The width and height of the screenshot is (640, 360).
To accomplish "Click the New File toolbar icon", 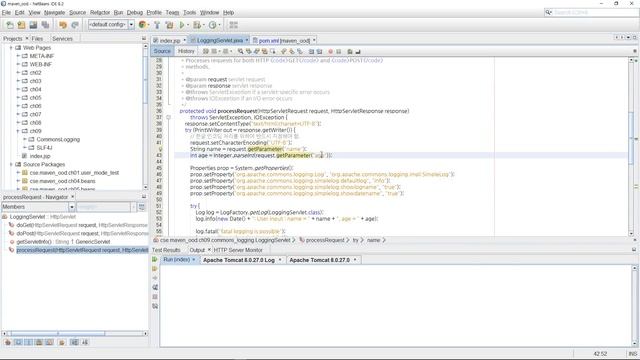I will point(10,25).
